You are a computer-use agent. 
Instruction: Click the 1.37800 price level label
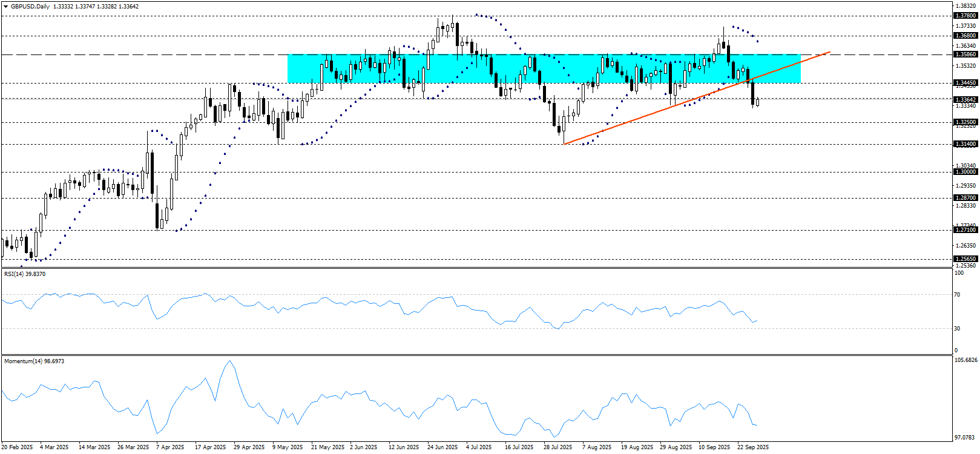(x=965, y=16)
